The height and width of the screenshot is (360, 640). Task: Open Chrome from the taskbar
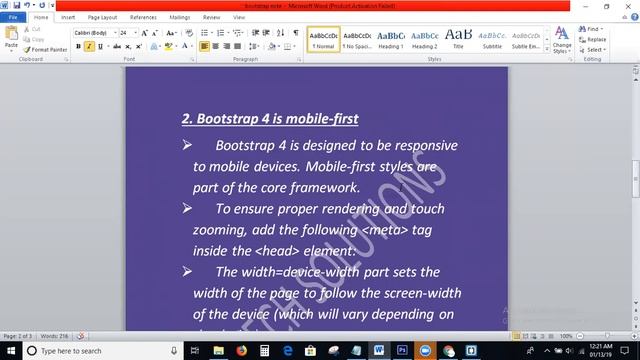tap(448, 351)
